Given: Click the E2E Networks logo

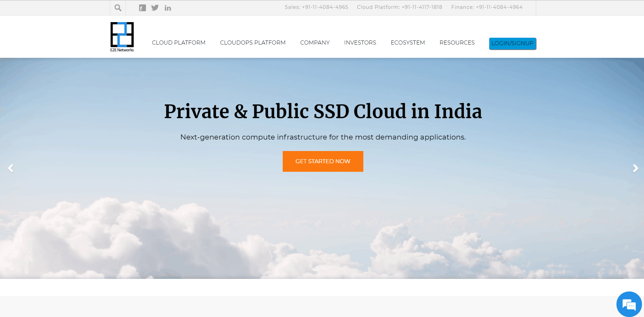Looking at the screenshot, I should (122, 37).
